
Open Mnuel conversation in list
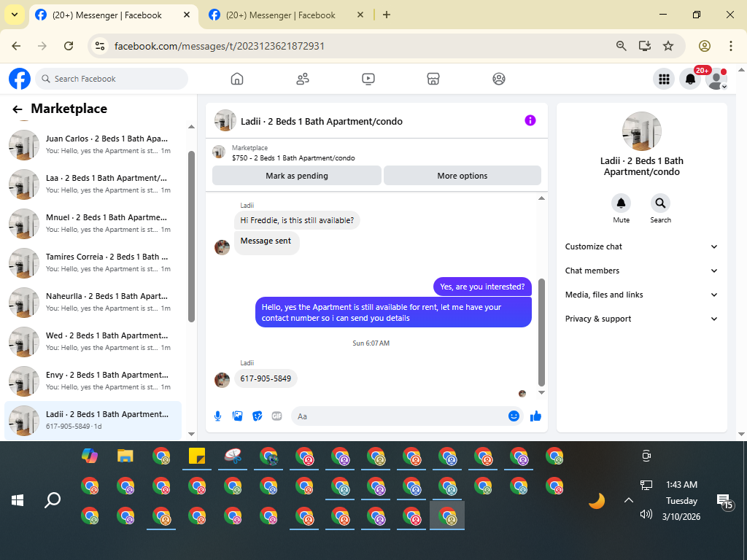pyautogui.click(x=93, y=223)
